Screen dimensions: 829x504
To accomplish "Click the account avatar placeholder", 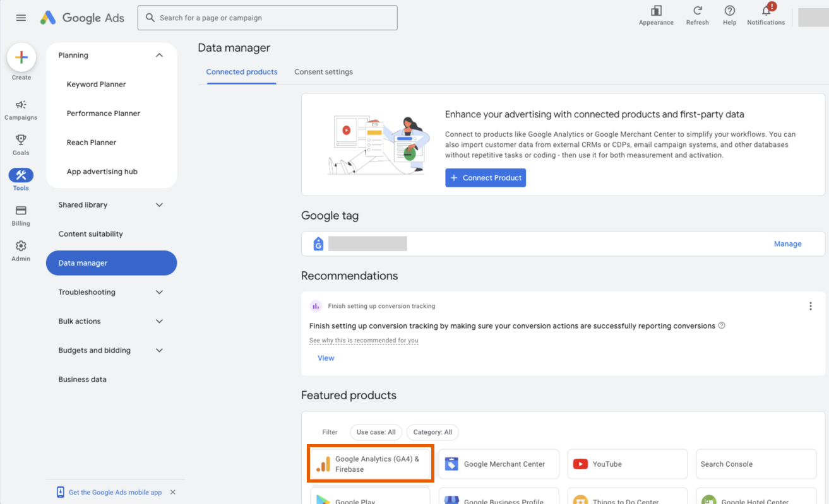I will coord(813,18).
